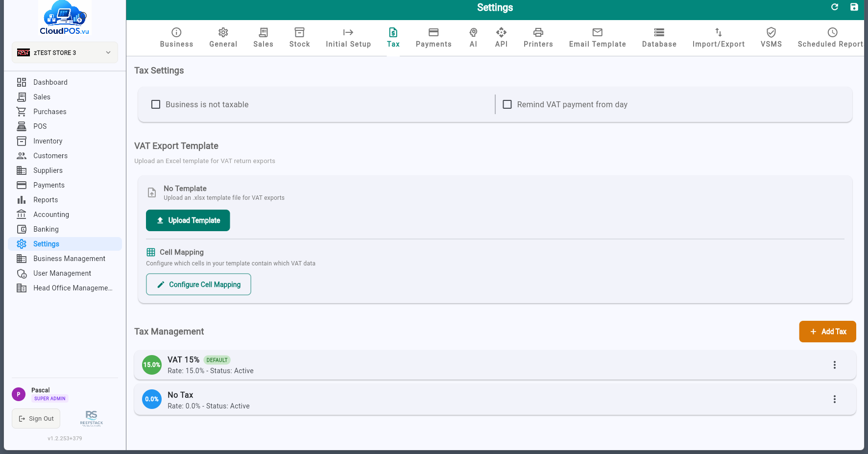
Task: Switch to the General settings tab
Action: pos(223,38)
